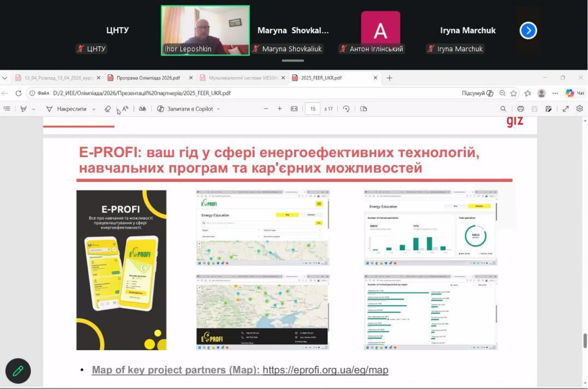Open the Запитати в Copilot dropdown arrow
This screenshot has width=588, height=389.
coord(219,109)
